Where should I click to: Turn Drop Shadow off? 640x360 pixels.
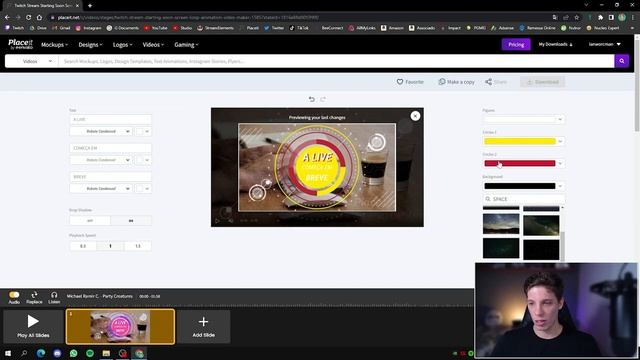tap(90, 220)
